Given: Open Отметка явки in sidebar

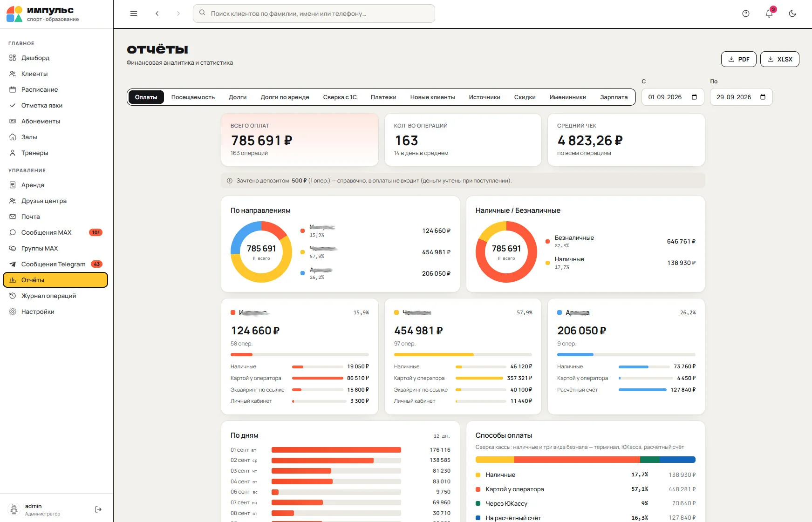Looking at the screenshot, I should tap(55, 105).
